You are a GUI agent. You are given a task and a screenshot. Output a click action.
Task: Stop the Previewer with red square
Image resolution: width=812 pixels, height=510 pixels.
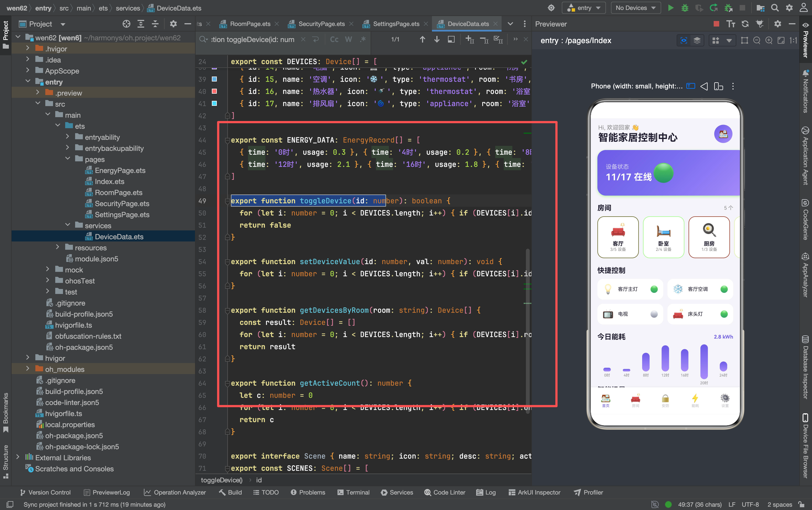[x=716, y=23]
